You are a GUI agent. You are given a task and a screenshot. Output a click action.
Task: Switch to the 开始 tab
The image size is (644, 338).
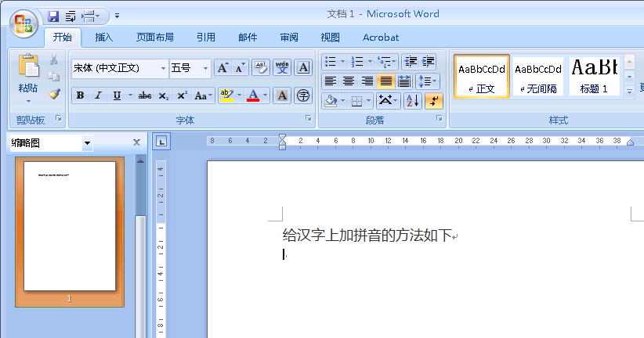(63, 38)
